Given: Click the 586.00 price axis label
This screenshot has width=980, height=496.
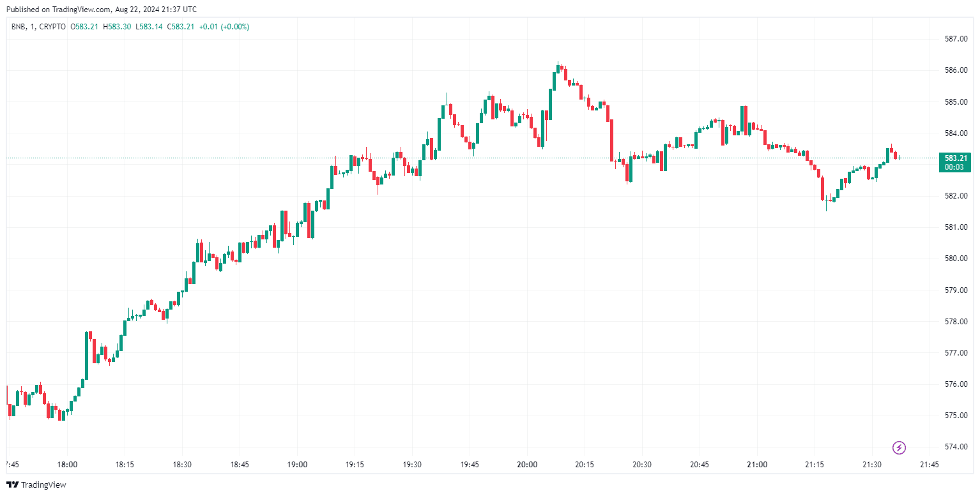Looking at the screenshot, I should (x=956, y=70).
